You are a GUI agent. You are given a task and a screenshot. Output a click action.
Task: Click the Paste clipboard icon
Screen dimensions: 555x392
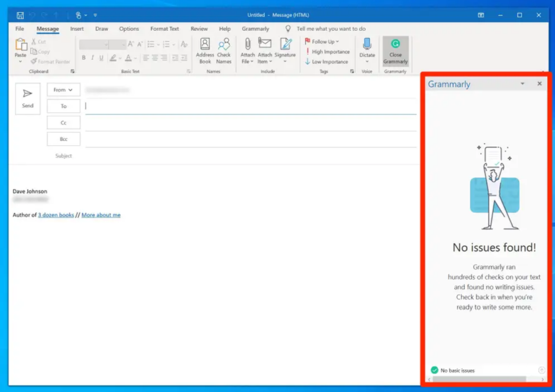tap(21, 44)
